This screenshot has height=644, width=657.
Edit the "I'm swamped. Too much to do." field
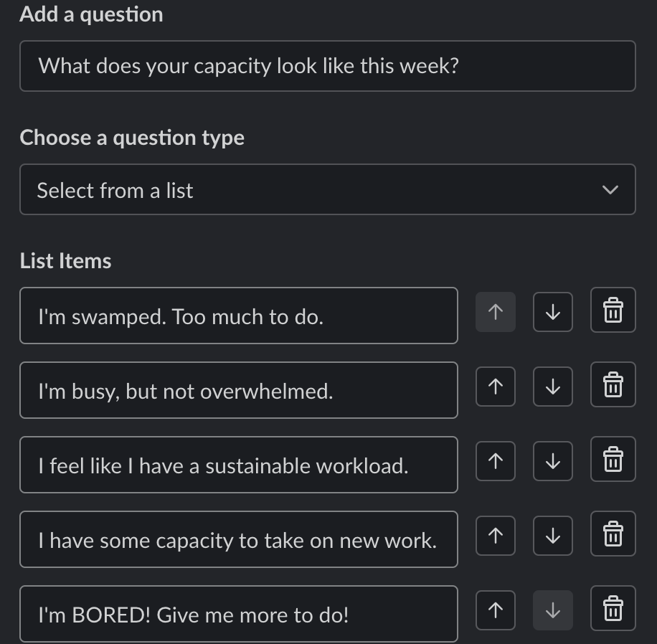[x=238, y=316]
